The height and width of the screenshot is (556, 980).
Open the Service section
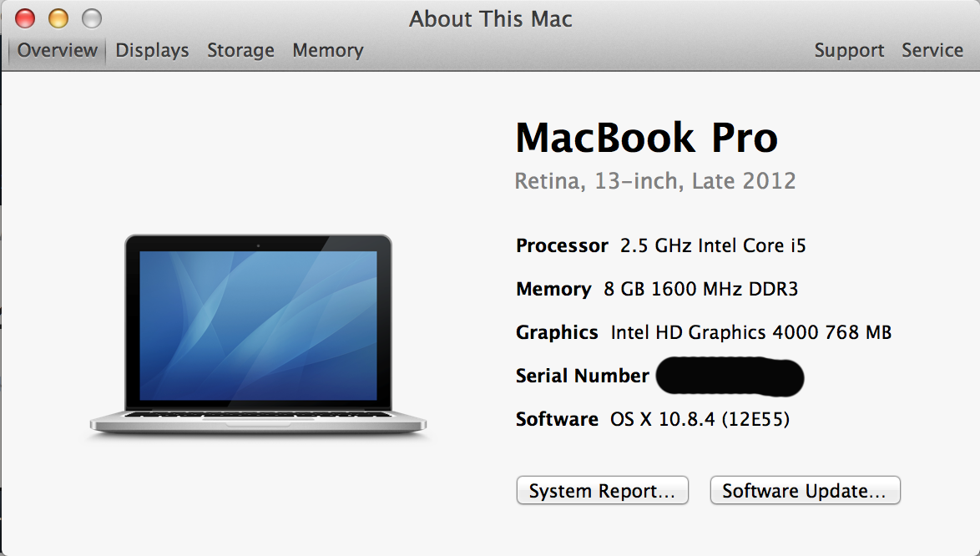932,50
